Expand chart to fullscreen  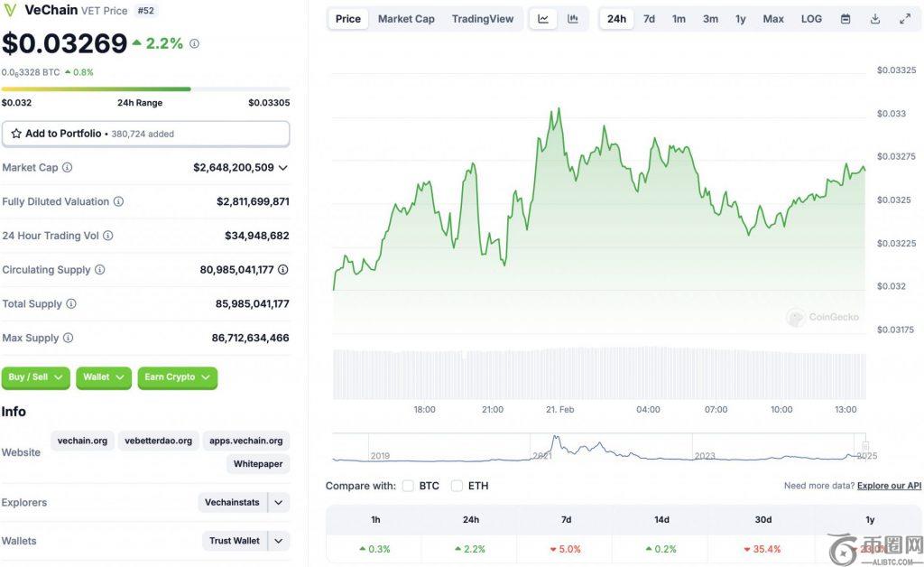pos(905,19)
